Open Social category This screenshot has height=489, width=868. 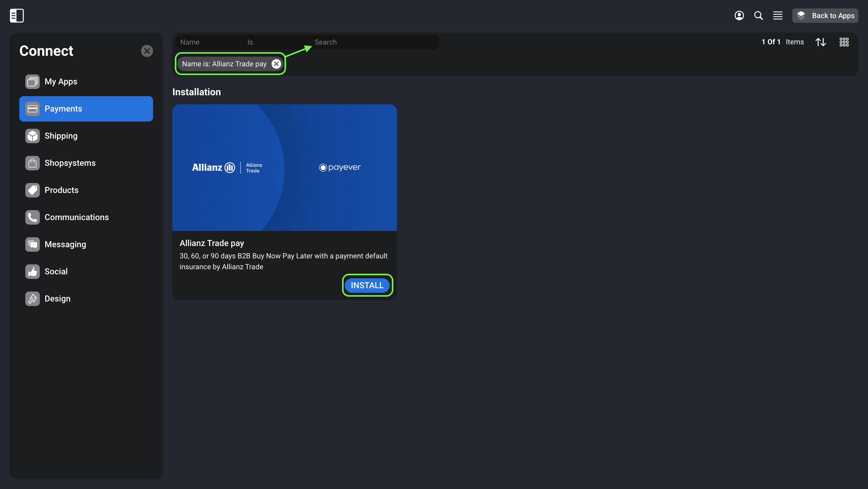coord(86,272)
